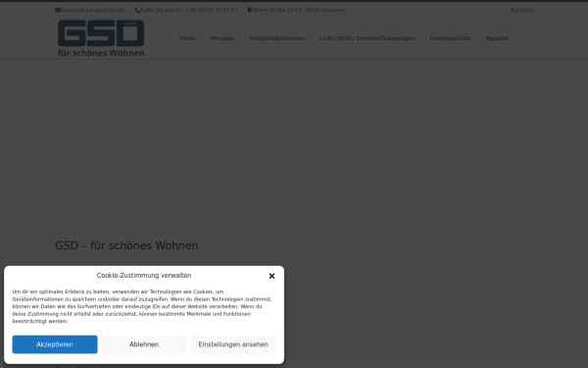
Task: Click the phone number +49 (0)511 32 33 31
Action: 211,10
